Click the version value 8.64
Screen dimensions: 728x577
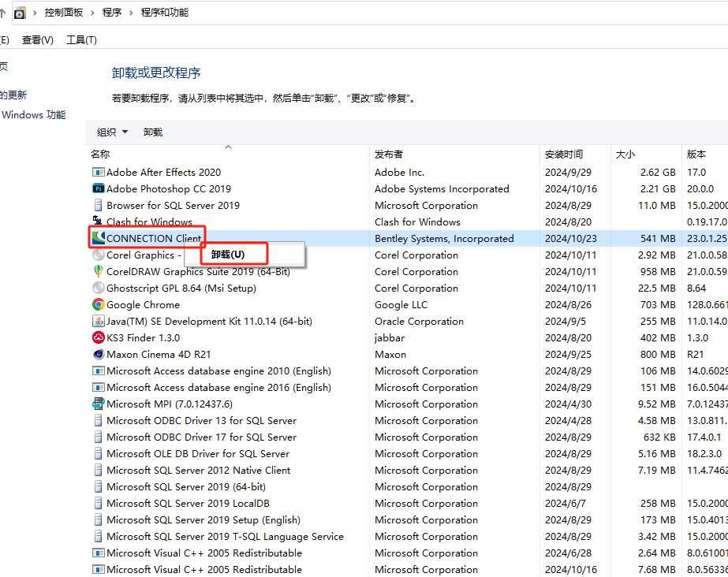pos(696,288)
